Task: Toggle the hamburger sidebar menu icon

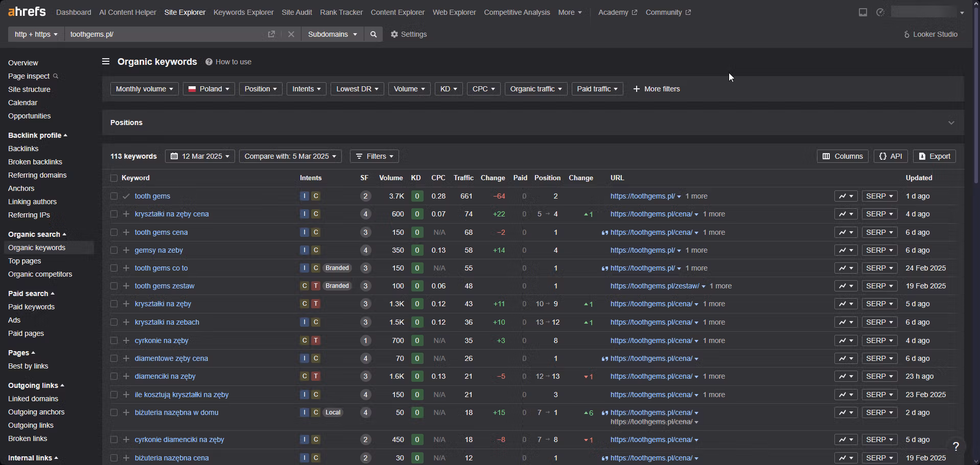Action: coord(106,62)
